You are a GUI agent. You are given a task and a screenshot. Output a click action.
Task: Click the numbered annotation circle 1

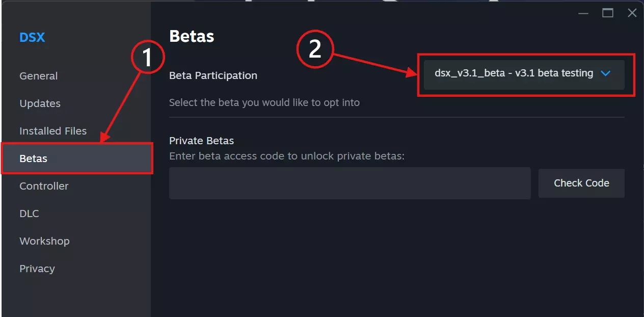[x=147, y=57]
